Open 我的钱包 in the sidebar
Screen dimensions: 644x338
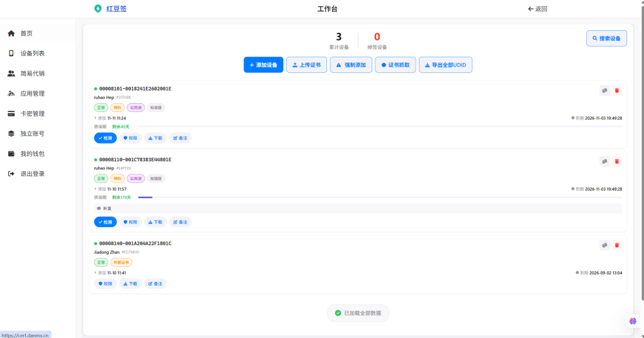(x=32, y=154)
